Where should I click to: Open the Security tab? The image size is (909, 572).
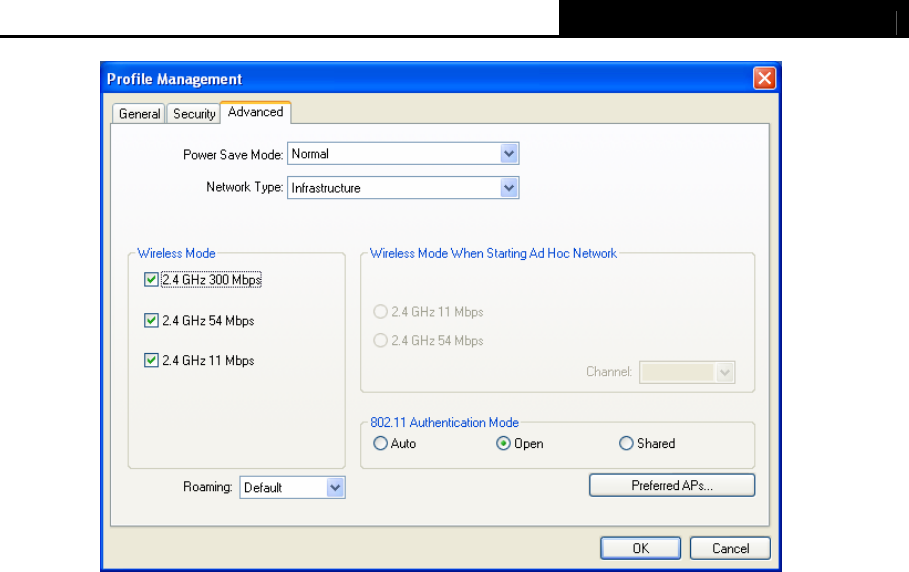tap(194, 114)
